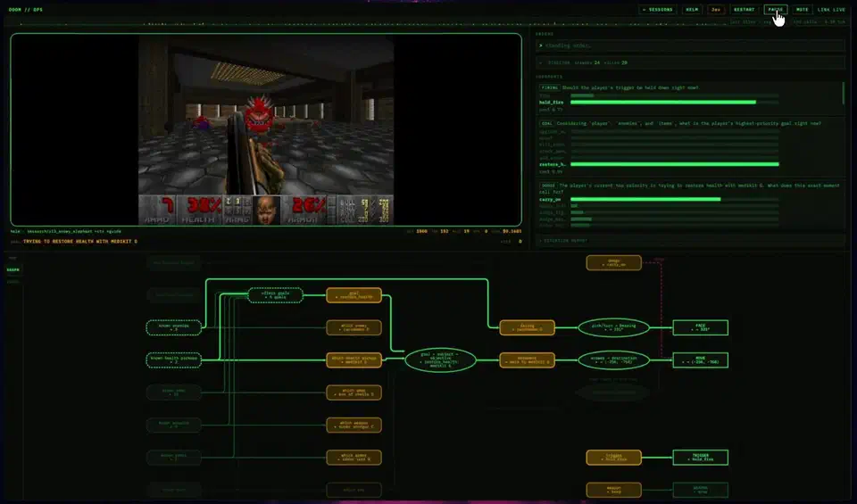Click the RESTART button
The height and width of the screenshot is (504, 857).
pyautogui.click(x=744, y=9)
